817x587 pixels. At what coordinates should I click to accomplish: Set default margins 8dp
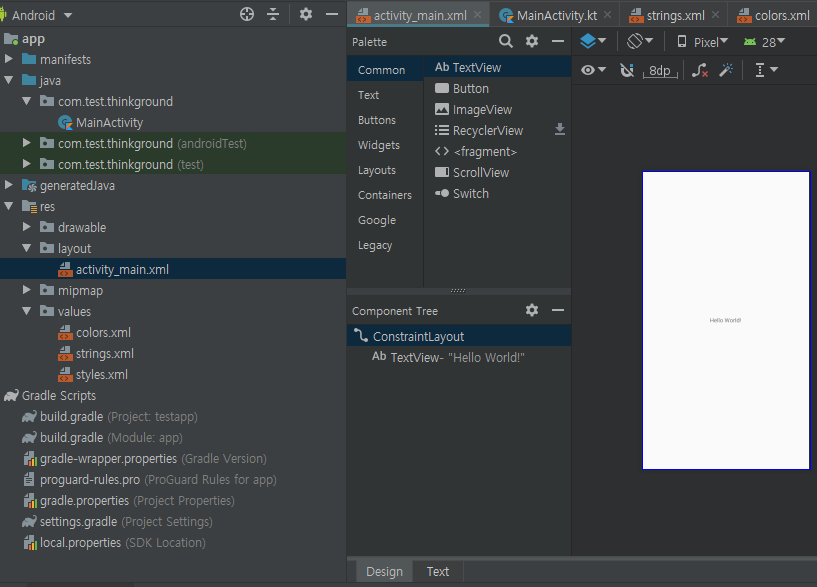pos(660,70)
